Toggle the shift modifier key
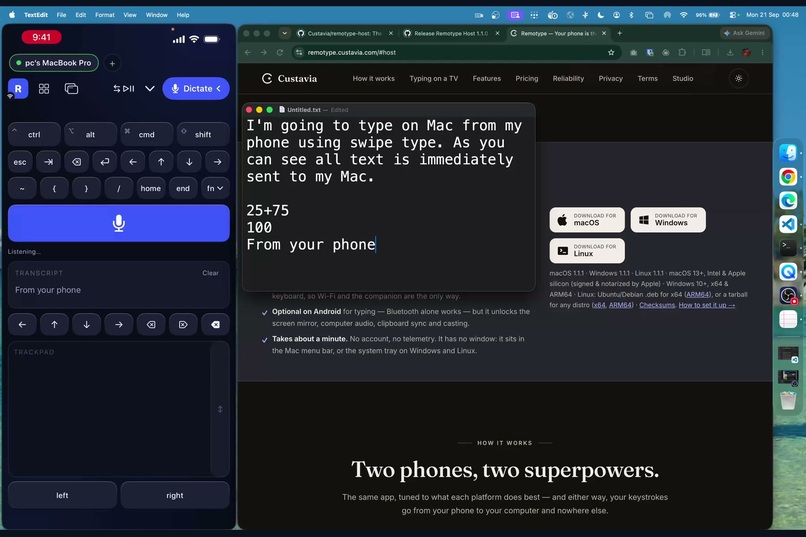The width and height of the screenshot is (806, 537). 203,134
